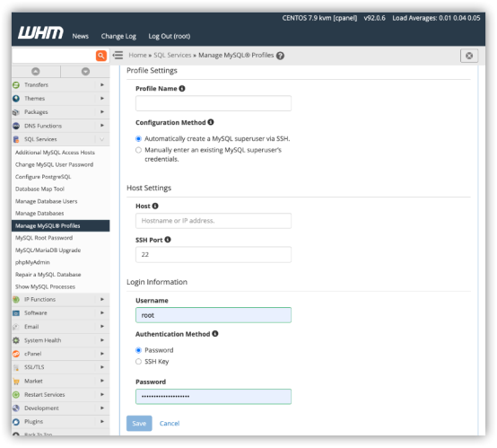The height and width of the screenshot is (448, 497).
Task: Click info icon beside Authentication Method
Action: point(215,334)
